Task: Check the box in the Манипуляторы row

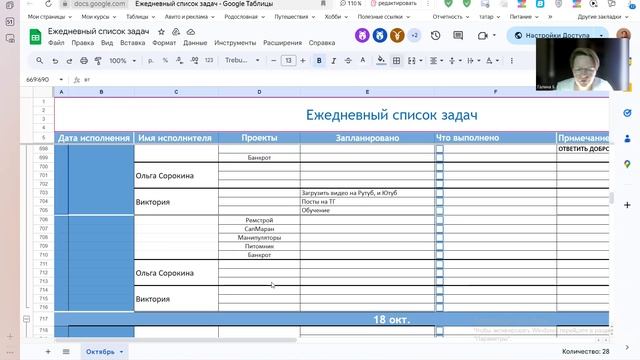Action: (x=440, y=238)
